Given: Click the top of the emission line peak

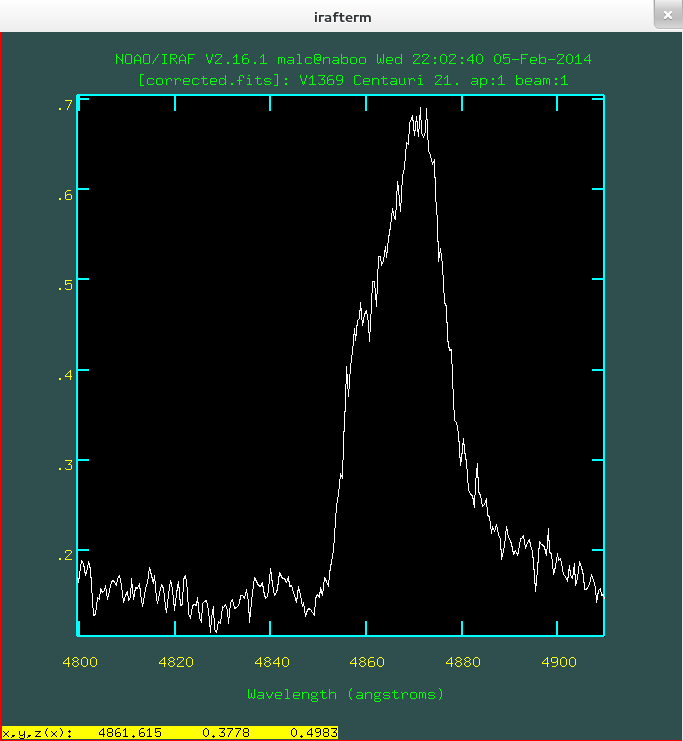Looking at the screenshot, I should (422, 110).
